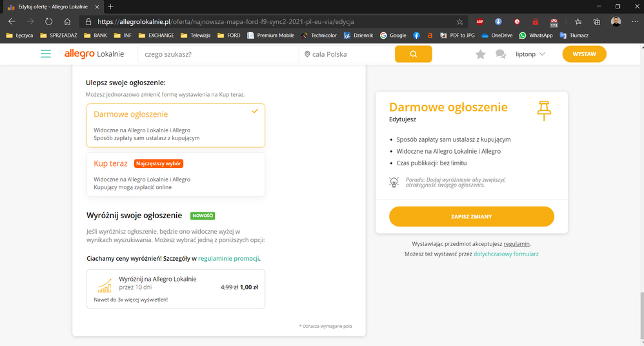Click the ZAPISZ ZMIANY button

pos(472,216)
